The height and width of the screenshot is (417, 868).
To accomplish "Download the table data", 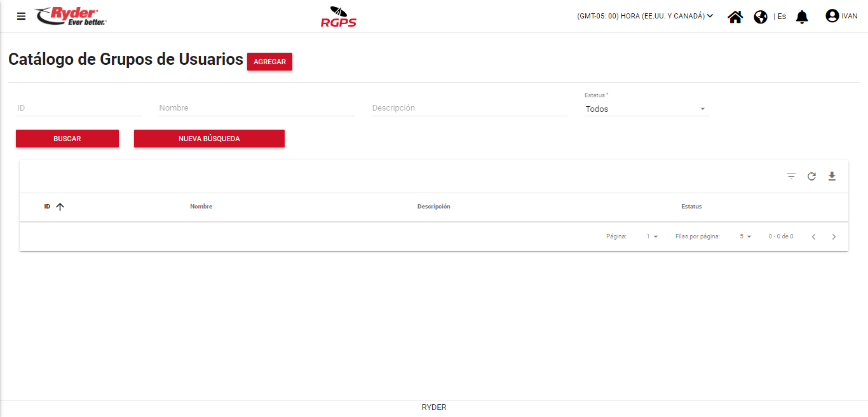I will [x=832, y=176].
